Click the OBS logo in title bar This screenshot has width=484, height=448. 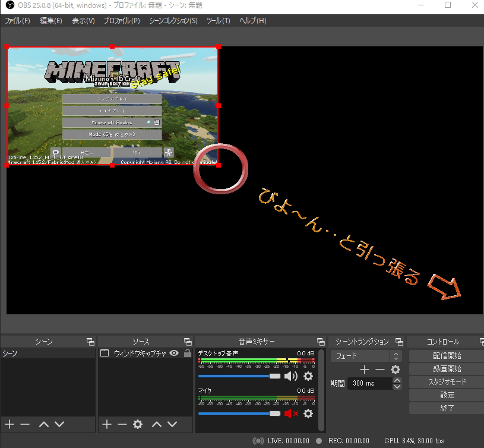click(10, 5)
